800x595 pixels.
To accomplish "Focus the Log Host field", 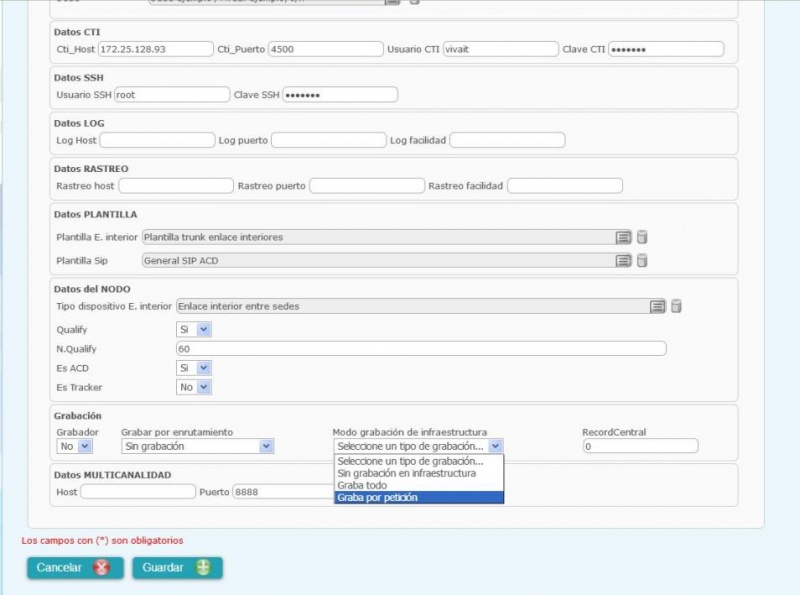I will click(x=158, y=140).
